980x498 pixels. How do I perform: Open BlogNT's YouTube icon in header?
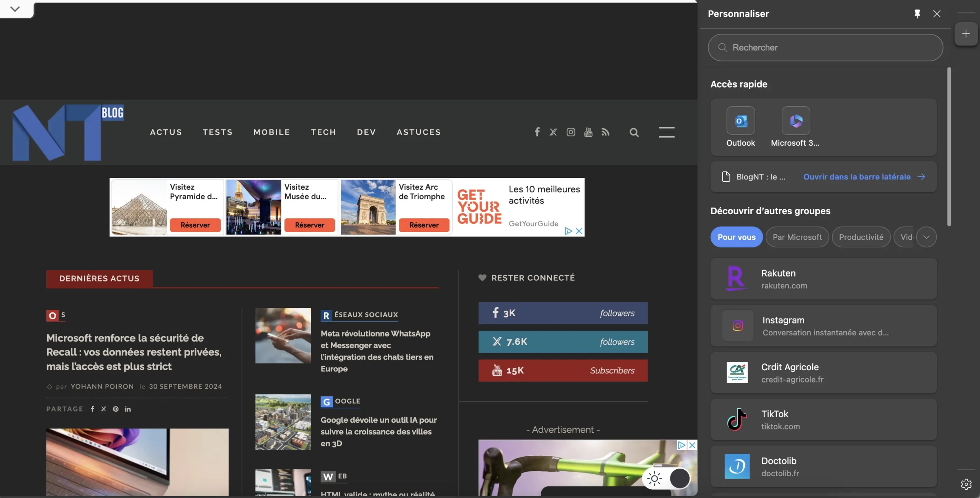[588, 132]
